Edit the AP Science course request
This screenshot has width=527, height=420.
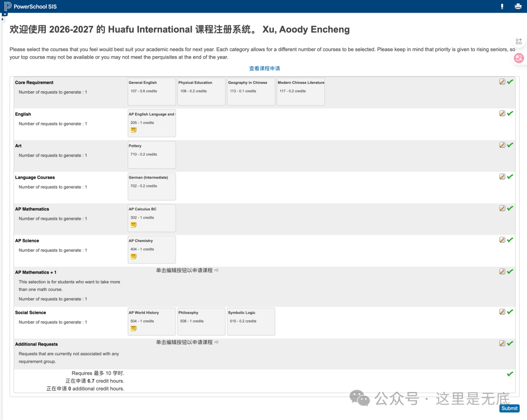pyautogui.click(x=502, y=240)
